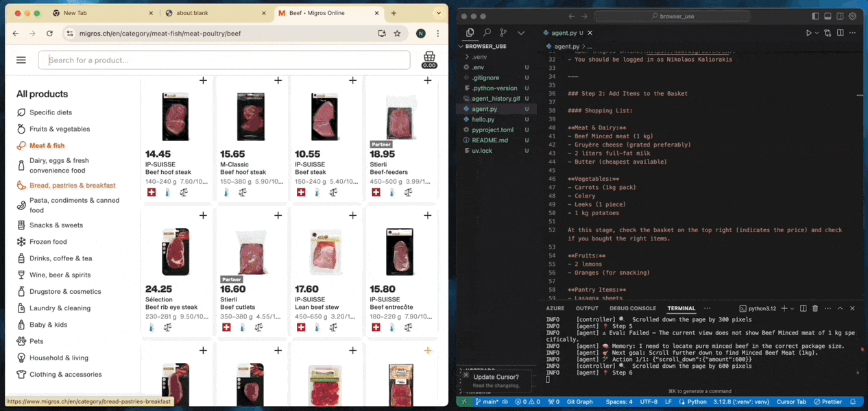Switch to the DEBUG CONSOLE panel tab
The height and width of the screenshot is (411, 868).
coord(633,308)
